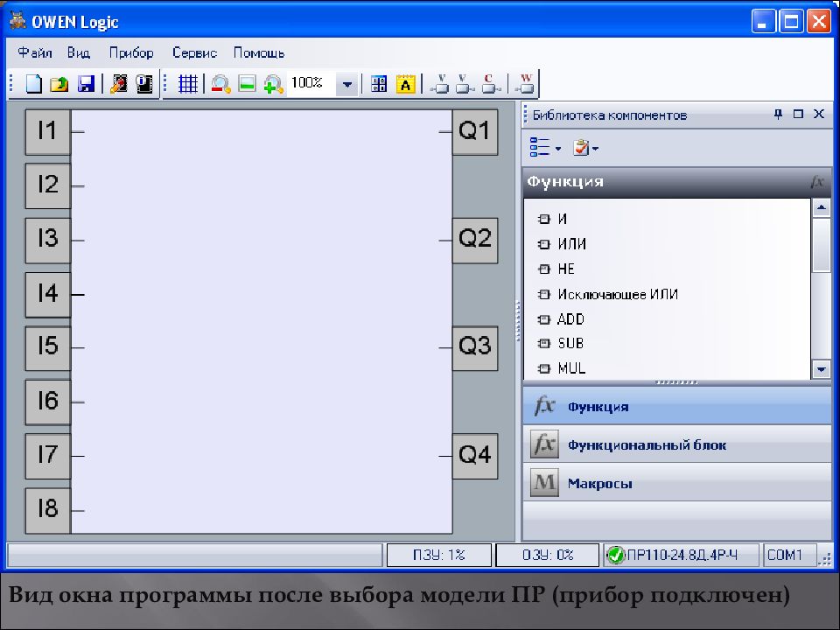This screenshot has height=630, width=840.
Task: Click the red W block icon
Action: [x=526, y=84]
